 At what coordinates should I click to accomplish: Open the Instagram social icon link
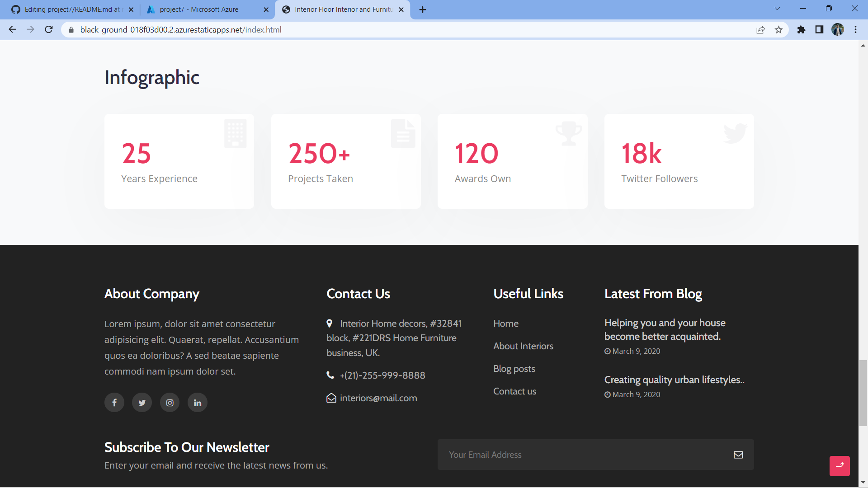tap(170, 403)
